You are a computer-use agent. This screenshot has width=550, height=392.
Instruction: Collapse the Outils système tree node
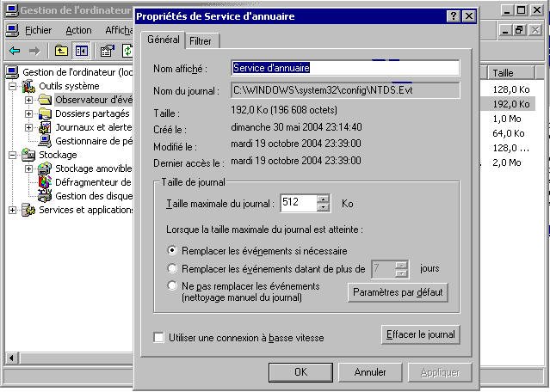(x=12, y=86)
